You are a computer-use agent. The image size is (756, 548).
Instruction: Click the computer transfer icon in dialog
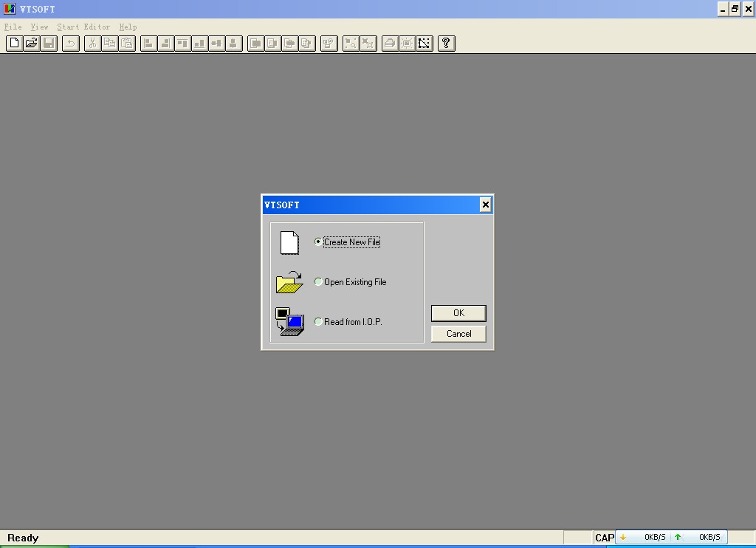(x=289, y=322)
